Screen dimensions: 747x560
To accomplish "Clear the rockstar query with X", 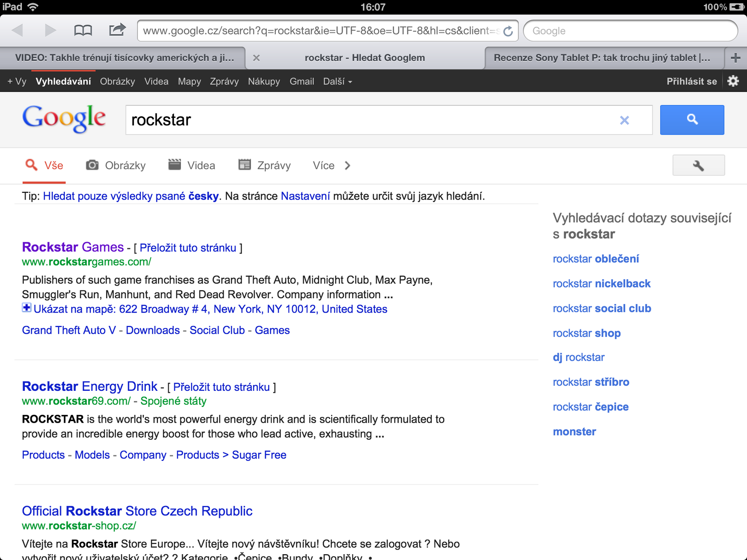I will click(x=624, y=120).
